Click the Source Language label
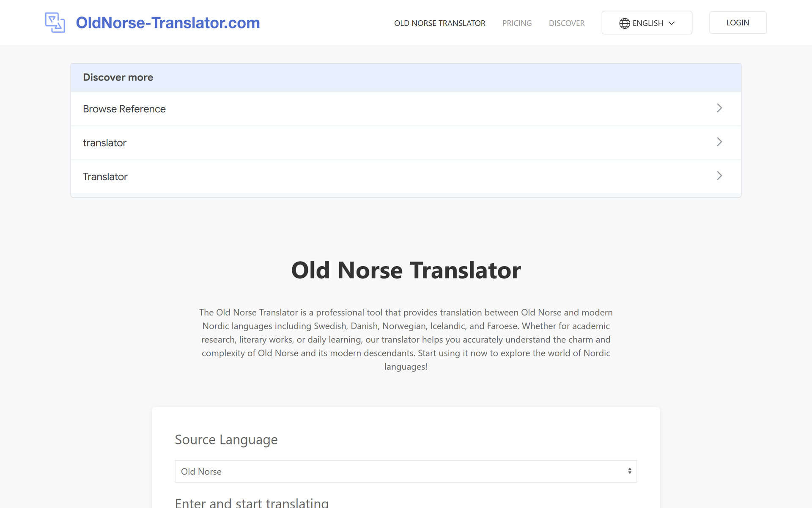The height and width of the screenshot is (508, 812). (x=226, y=440)
